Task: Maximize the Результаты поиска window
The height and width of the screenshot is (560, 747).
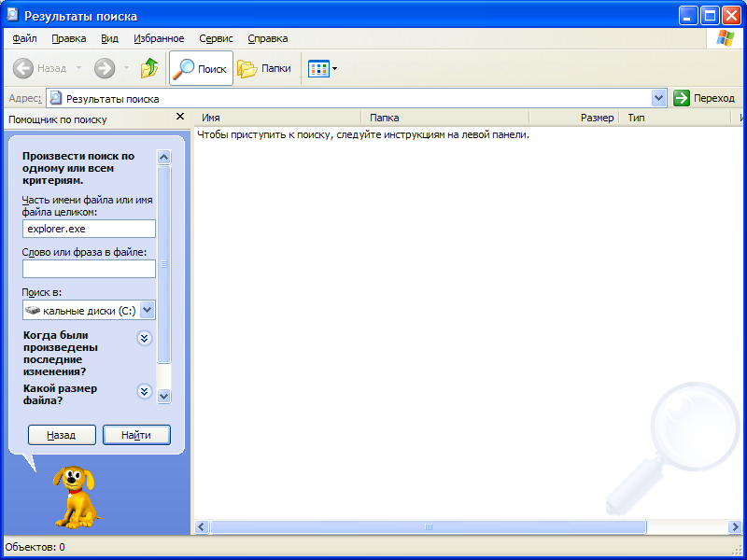Action: (x=710, y=16)
